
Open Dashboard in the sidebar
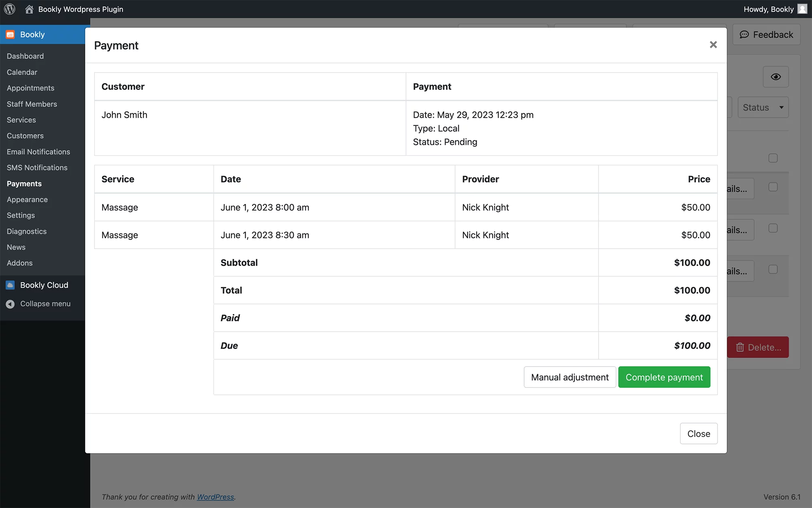25,56
